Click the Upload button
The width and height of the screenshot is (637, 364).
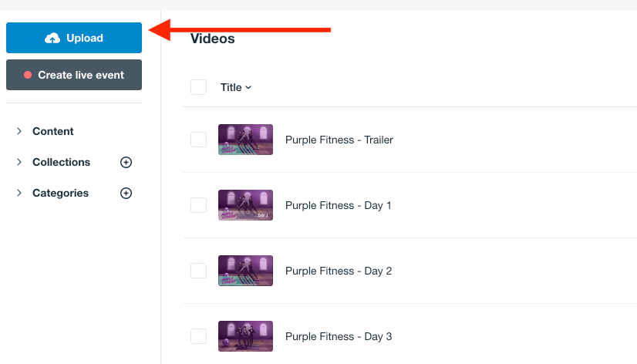74,38
